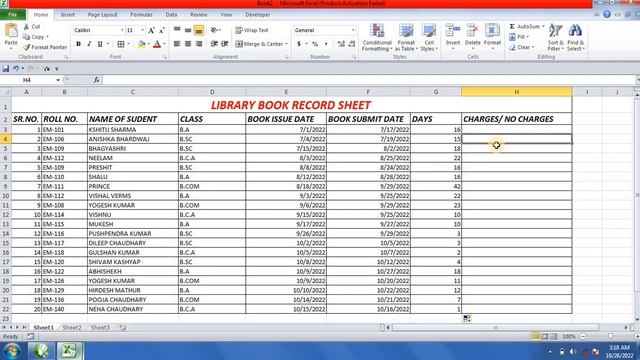The image size is (640, 360).
Task: Select the Sheet2 worksheet tab
Action: 72,327
